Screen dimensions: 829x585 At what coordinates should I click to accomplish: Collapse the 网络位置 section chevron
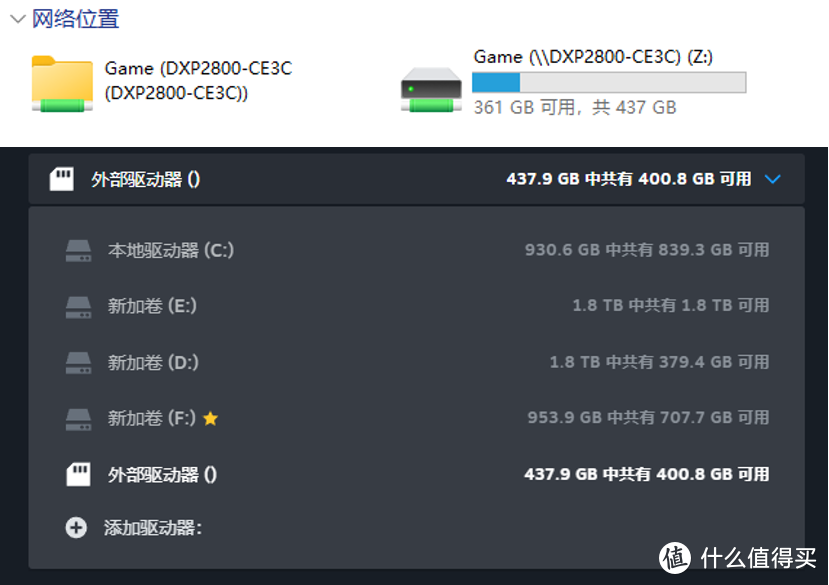click(x=15, y=18)
